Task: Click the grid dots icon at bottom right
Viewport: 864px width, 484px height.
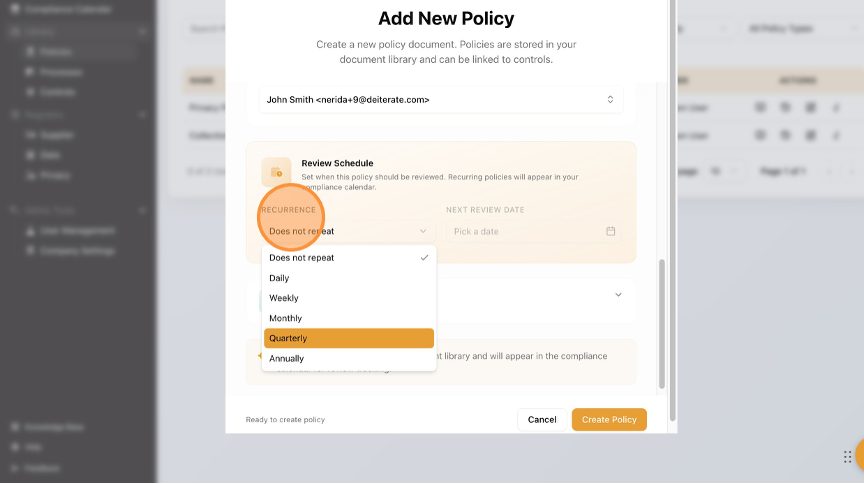Action: pos(848,457)
